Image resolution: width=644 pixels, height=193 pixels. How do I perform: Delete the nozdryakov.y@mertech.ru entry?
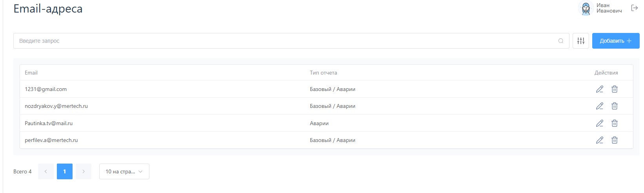[615, 106]
